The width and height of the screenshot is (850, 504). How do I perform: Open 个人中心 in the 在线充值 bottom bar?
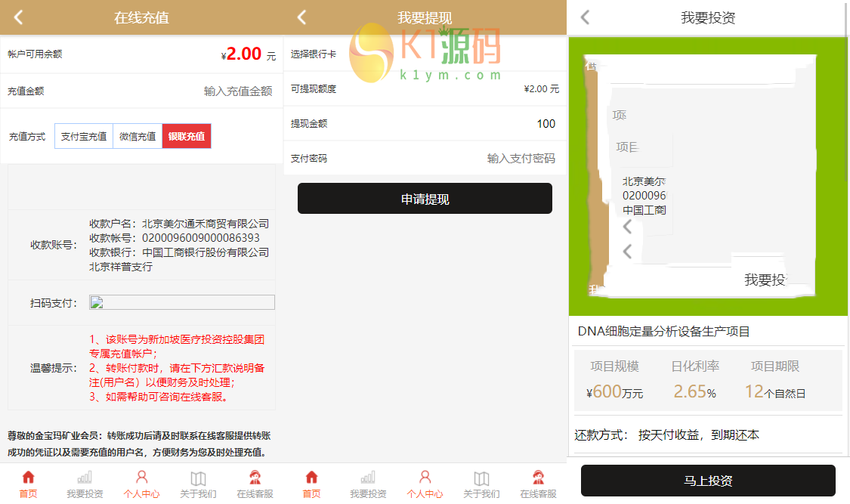point(141,484)
